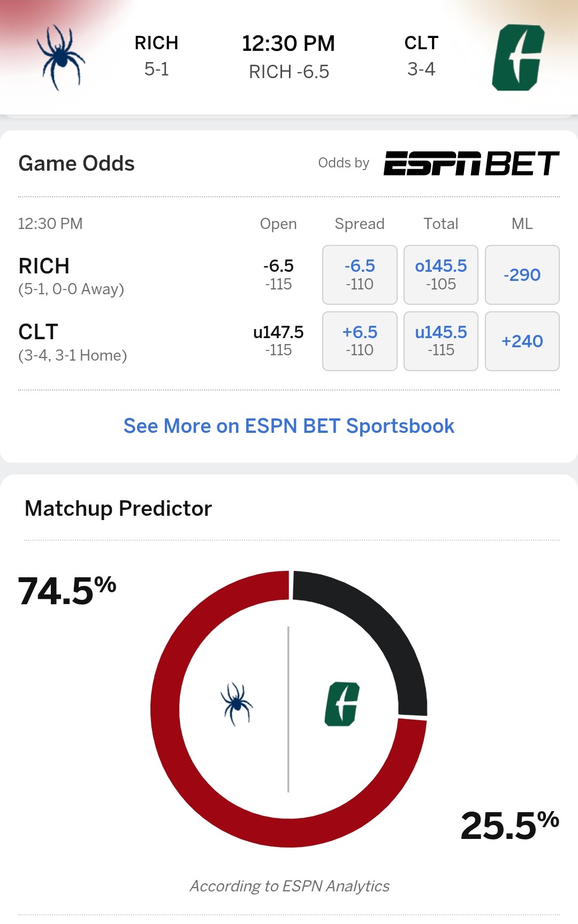The image size is (578, 924).
Task: Tap Charlotte logo inside Matchup Predictor chart
Action: coord(342,704)
